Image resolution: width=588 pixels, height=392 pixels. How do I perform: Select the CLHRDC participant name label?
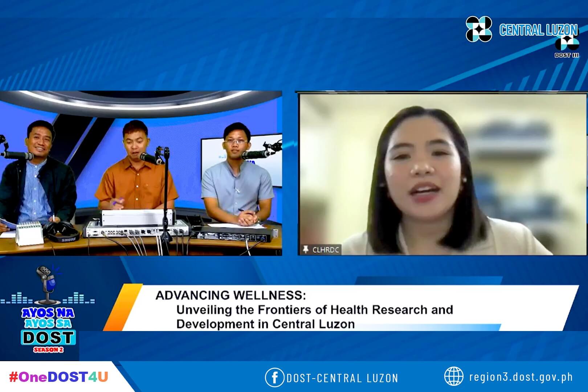325,250
